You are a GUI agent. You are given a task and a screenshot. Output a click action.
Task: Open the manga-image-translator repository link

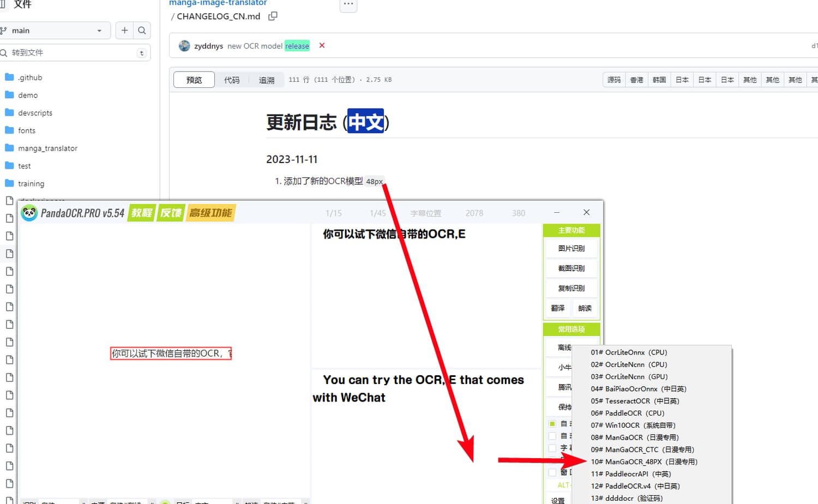pyautogui.click(x=218, y=3)
